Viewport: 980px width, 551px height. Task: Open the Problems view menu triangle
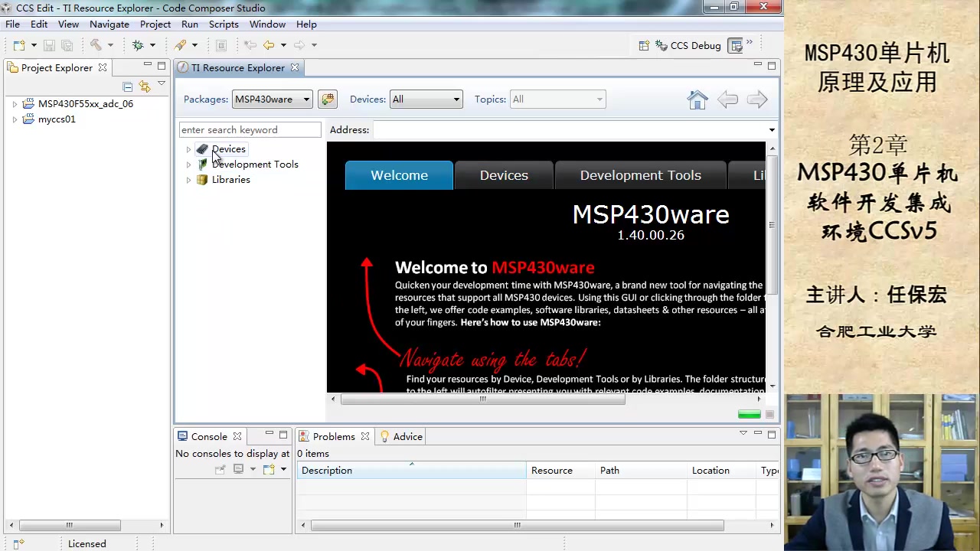(x=743, y=433)
